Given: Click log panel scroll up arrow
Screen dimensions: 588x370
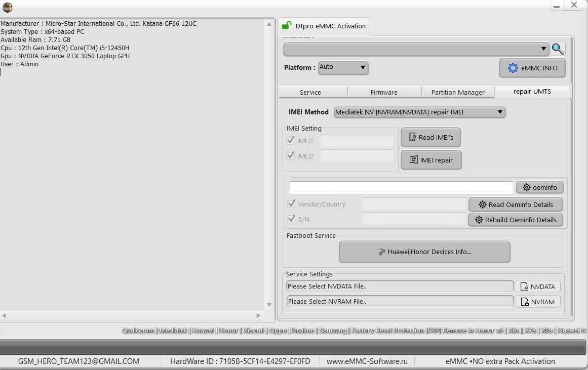Looking at the screenshot, I should [269, 24].
